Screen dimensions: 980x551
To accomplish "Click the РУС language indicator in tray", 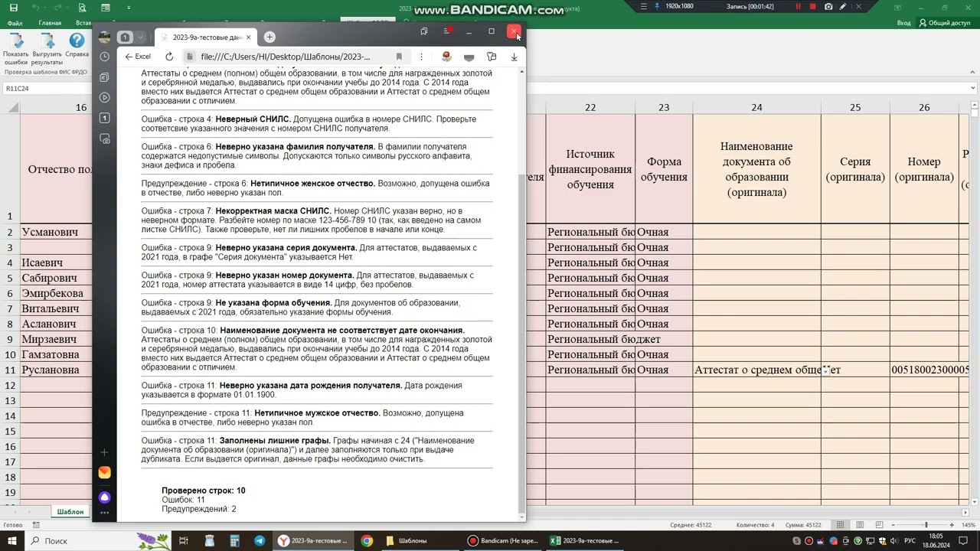I will click(x=910, y=541).
